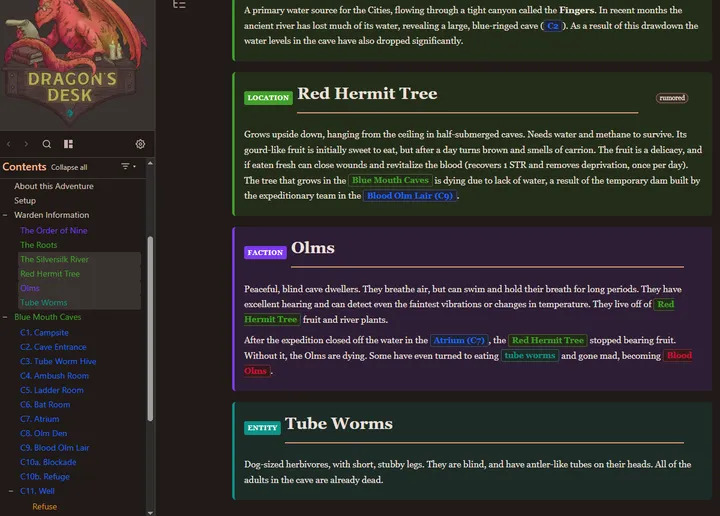The height and width of the screenshot is (516, 720).
Task: Open C4. Ambush Room
Action: pos(55,376)
